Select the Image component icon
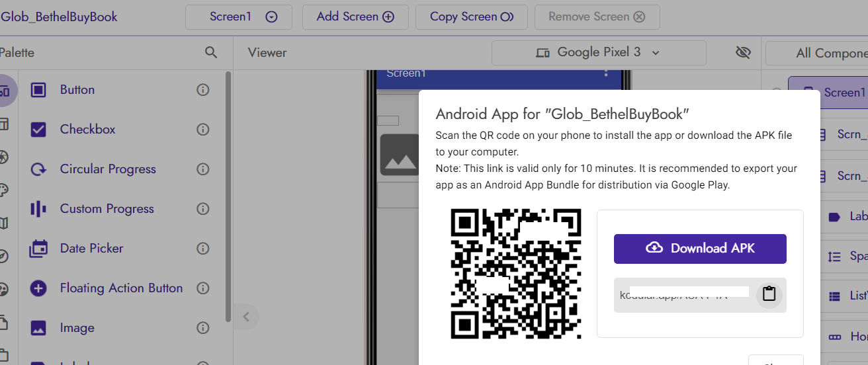This screenshot has height=365, width=868. (x=38, y=328)
